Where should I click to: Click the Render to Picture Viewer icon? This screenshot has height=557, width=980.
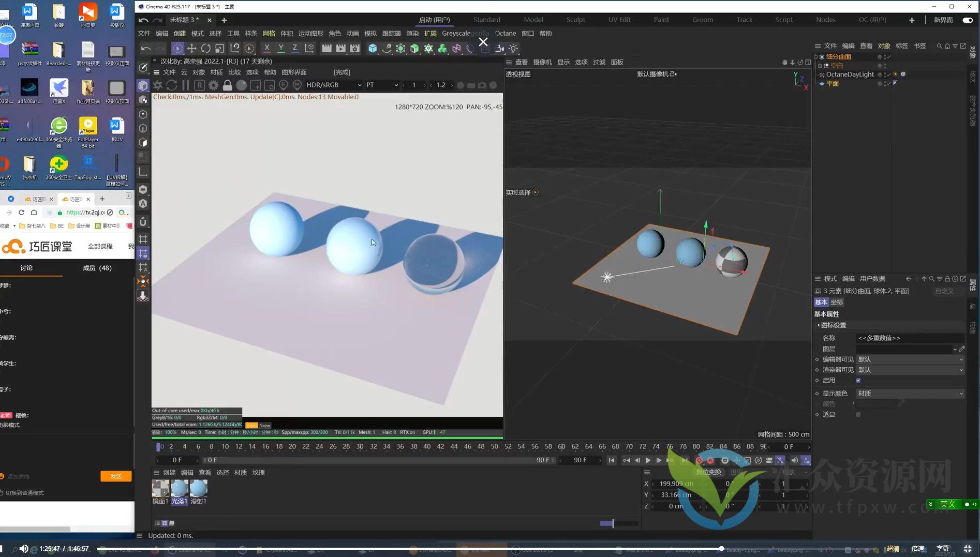pos(340,48)
